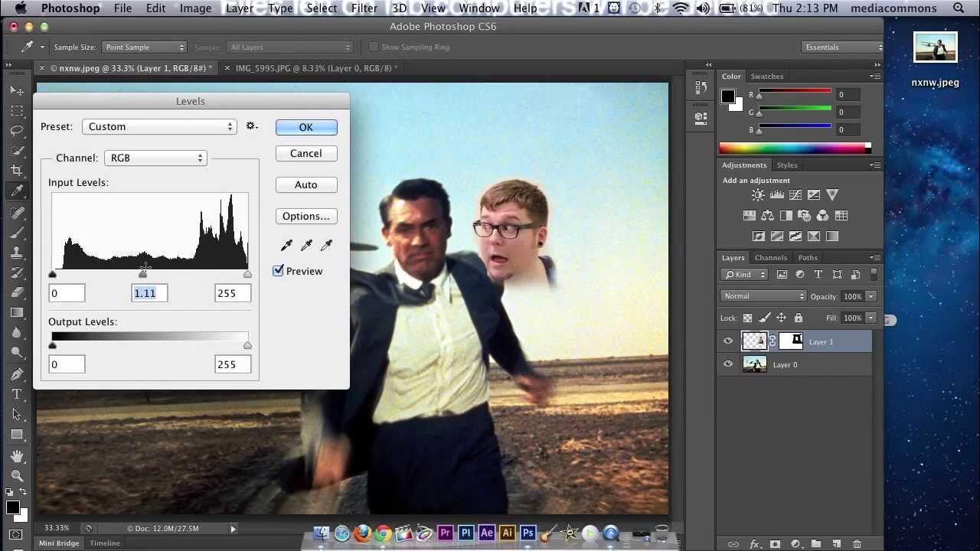Switch to the Swatches tab
Image resolution: width=980 pixels, height=551 pixels.
[x=766, y=77]
